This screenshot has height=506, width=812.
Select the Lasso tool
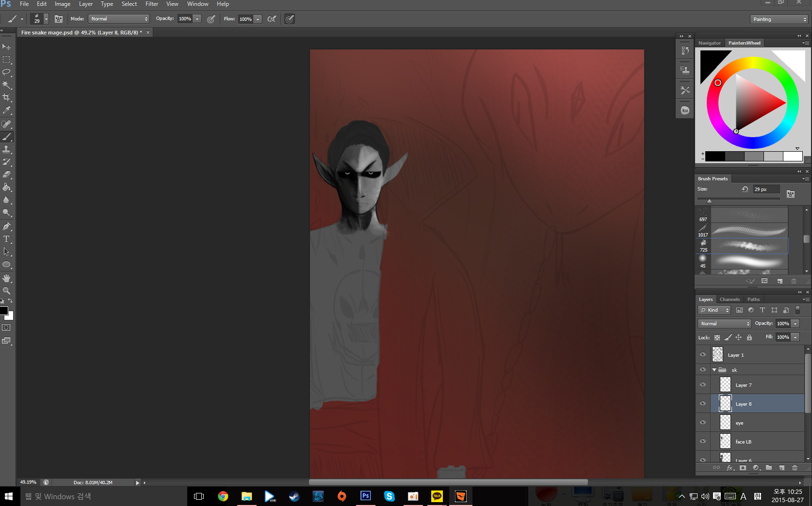point(6,72)
